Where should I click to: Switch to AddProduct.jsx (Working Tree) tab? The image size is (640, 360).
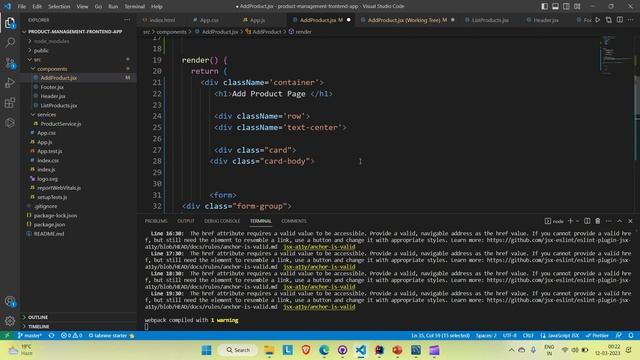click(x=407, y=20)
